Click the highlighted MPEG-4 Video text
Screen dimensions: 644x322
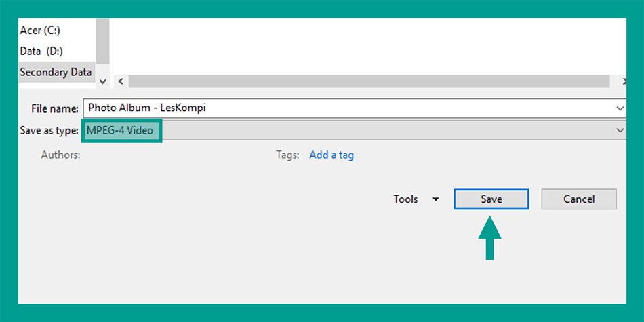pos(119,131)
